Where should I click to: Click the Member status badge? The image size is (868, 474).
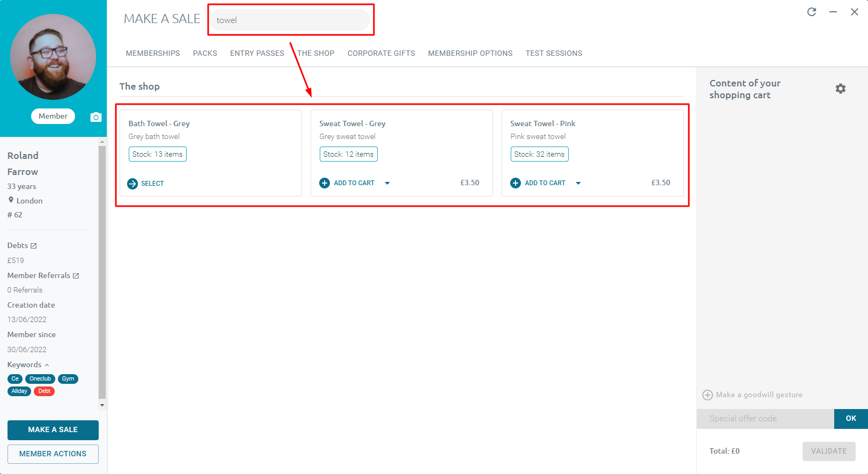point(53,116)
